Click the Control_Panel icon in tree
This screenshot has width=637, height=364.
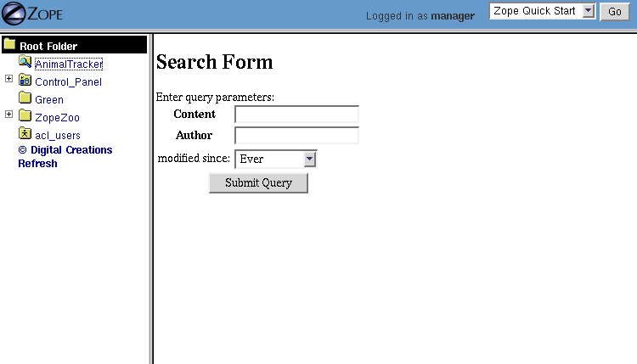pos(25,81)
